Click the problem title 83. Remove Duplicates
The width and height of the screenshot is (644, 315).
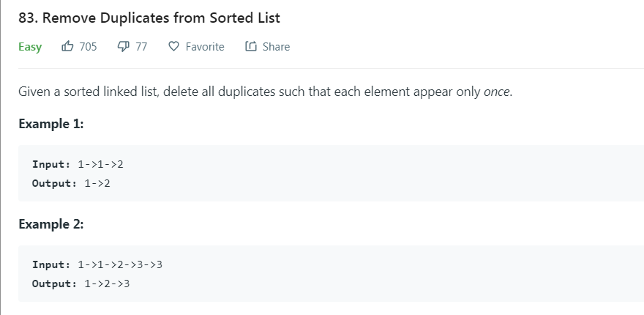pos(149,17)
